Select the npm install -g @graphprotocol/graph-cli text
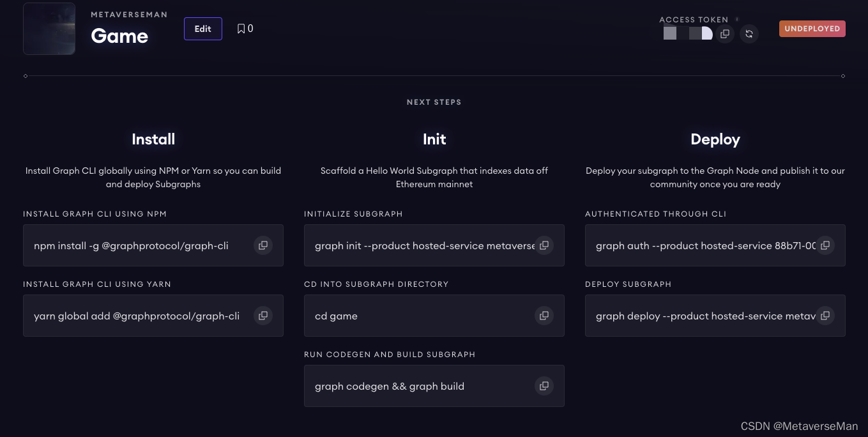 point(131,246)
